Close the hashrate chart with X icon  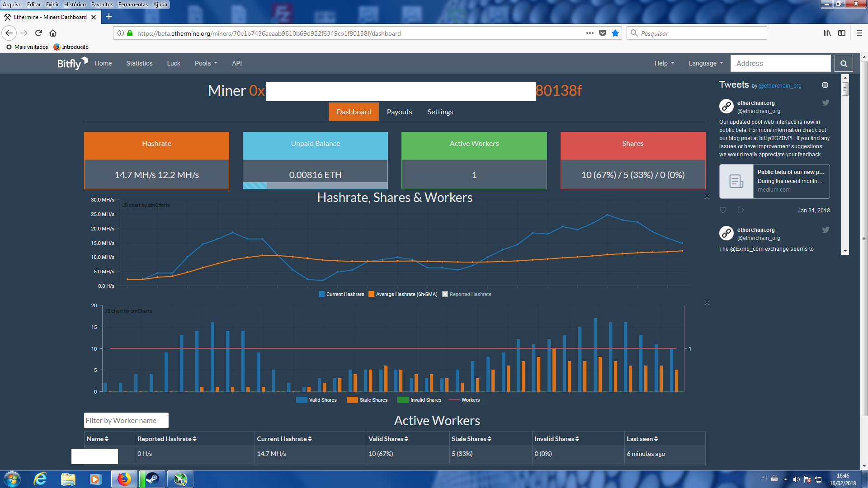click(x=707, y=196)
